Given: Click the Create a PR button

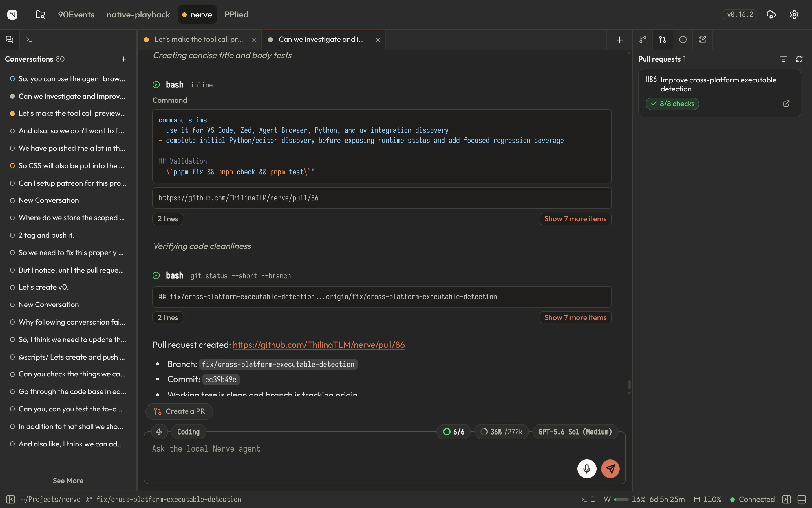Looking at the screenshot, I should [x=179, y=411].
